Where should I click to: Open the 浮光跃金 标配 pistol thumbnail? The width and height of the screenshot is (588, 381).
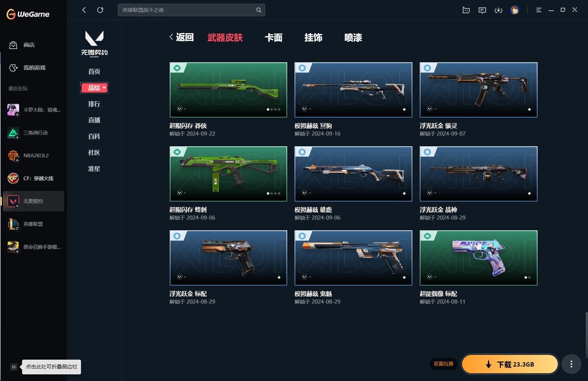(228, 258)
